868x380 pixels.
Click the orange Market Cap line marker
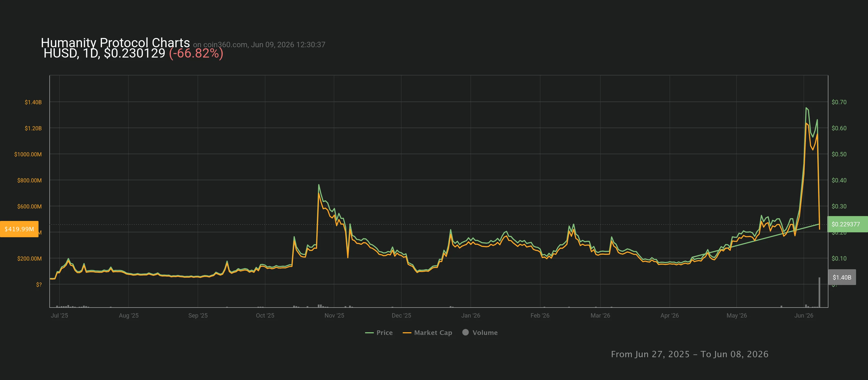[407, 333]
